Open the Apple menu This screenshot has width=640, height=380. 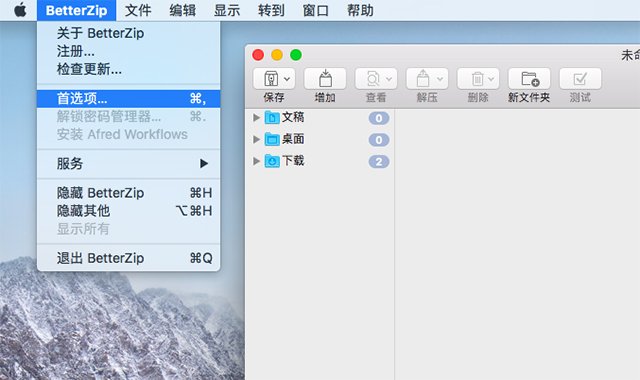tap(20, 10)
